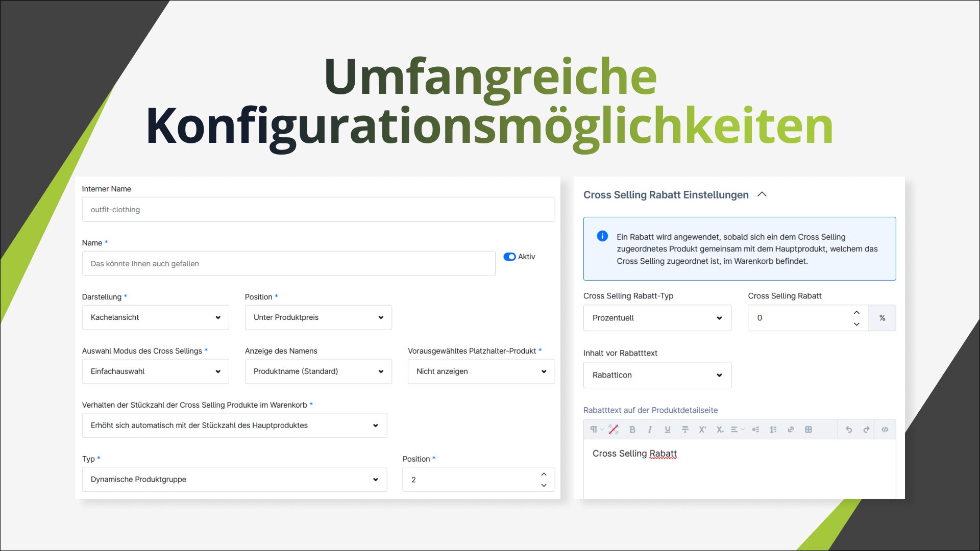This screenshot has width=980, height=551.
Task: Increase the Cross Selling Rabatt value
Action: click(856, 312)
